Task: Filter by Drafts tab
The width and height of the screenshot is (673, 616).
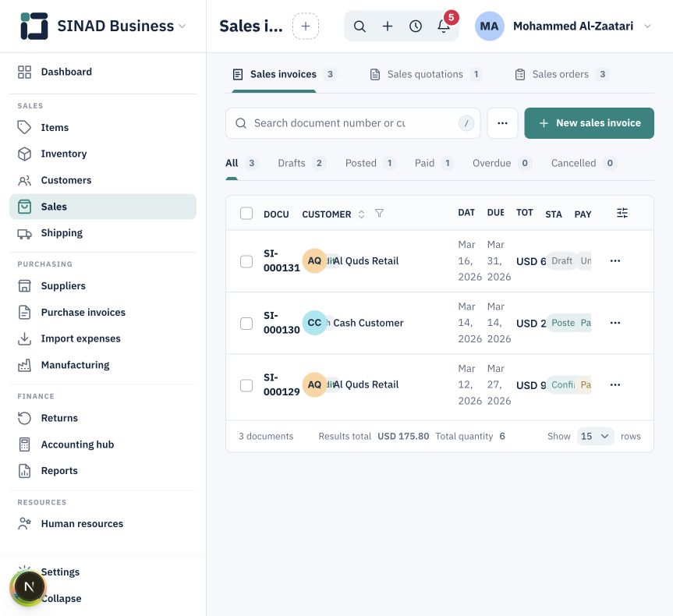Action: (301, 163)
